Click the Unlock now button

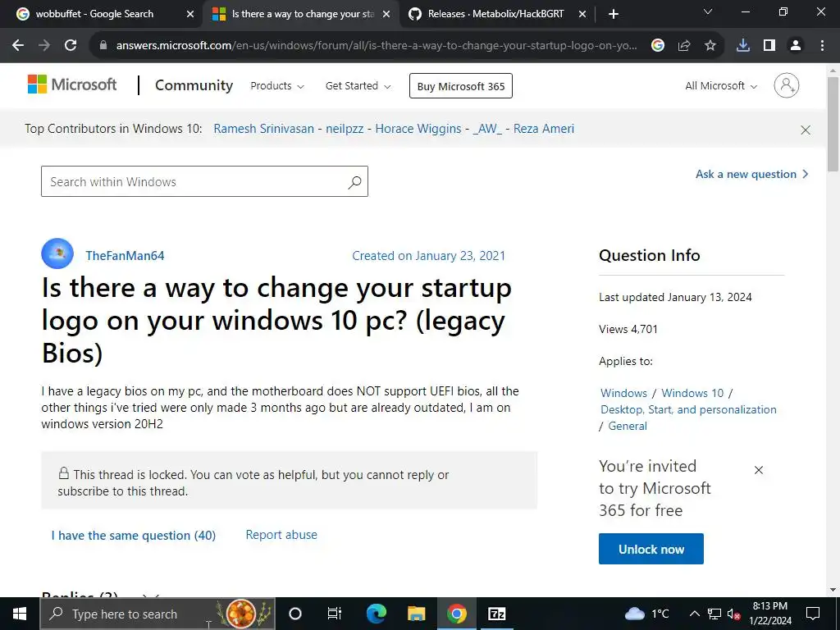point(651,550)
